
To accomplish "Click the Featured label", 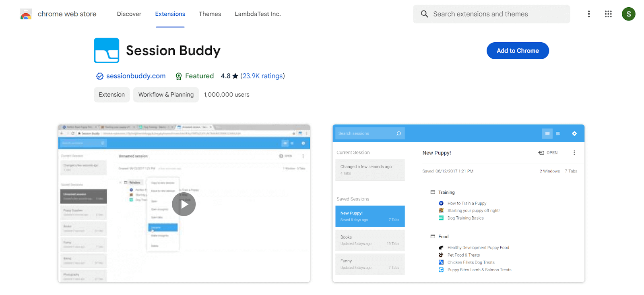I will (x=200, y=76).
